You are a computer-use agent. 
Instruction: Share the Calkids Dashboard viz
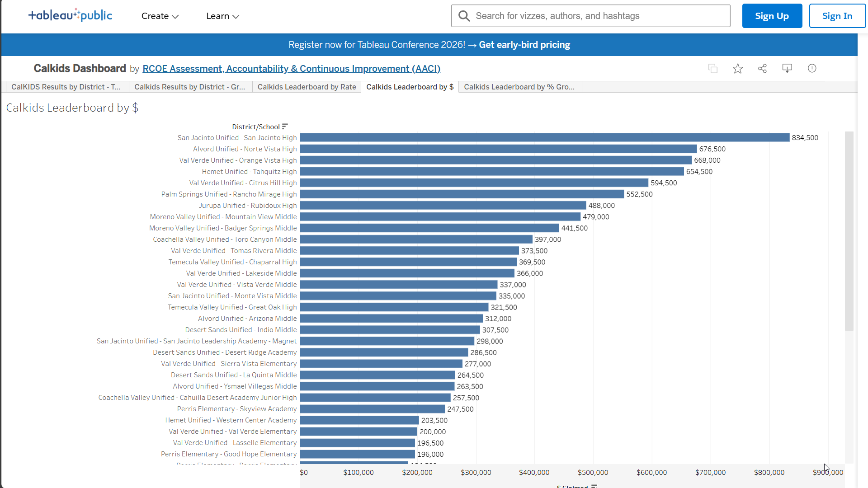pyautogui.click(x=762, y=68)
